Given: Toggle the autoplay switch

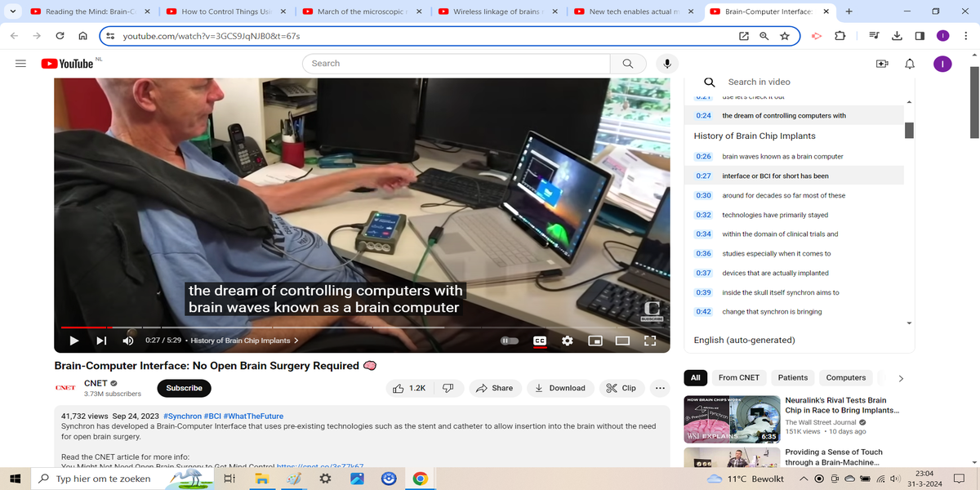Looking at the screenshot, I should point(509,341).
